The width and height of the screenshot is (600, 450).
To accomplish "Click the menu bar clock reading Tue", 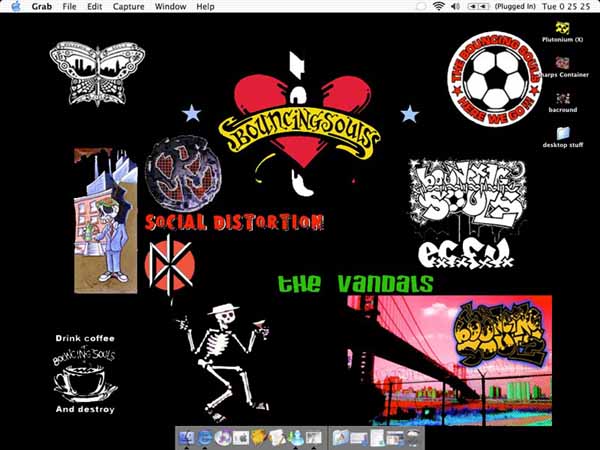I will 566,7.
